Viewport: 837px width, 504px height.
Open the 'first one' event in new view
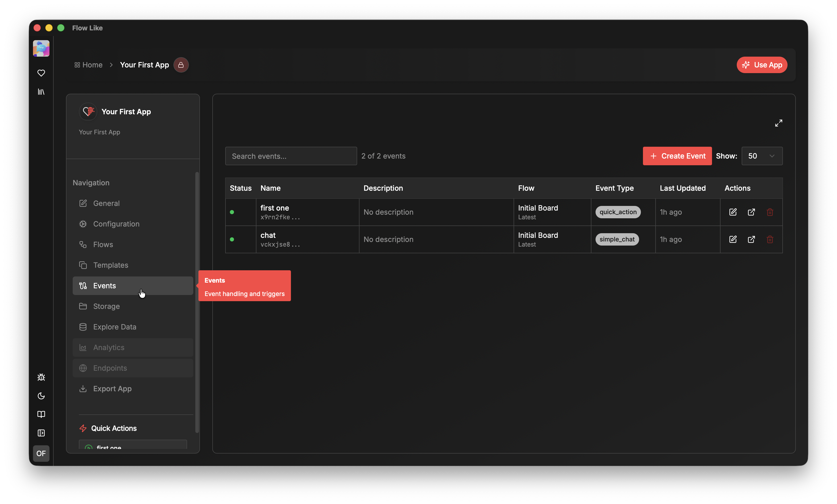click(x=751, y=212)
